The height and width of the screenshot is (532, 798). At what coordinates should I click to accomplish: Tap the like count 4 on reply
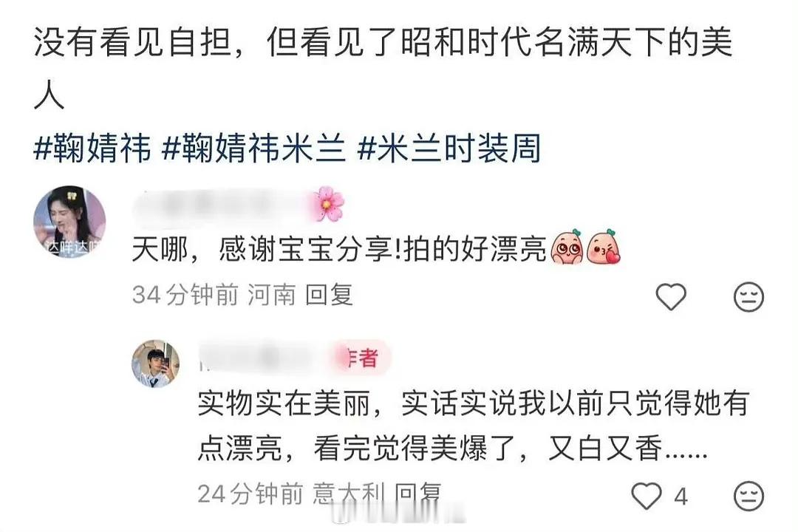pyautogui.click(x=681, y=497)
